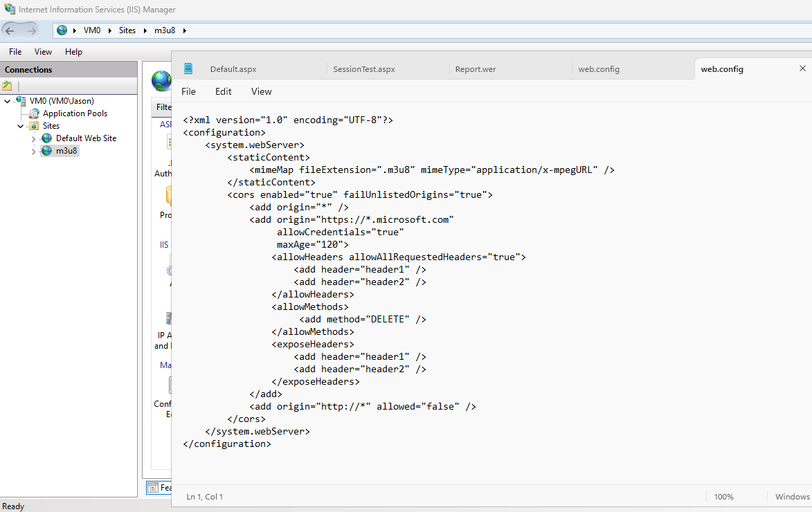Image resolution: width=812 pixels, height=512 pixels.
Task: Open dropdown arrow after Sites in the address bar
Action: point(145,30)
